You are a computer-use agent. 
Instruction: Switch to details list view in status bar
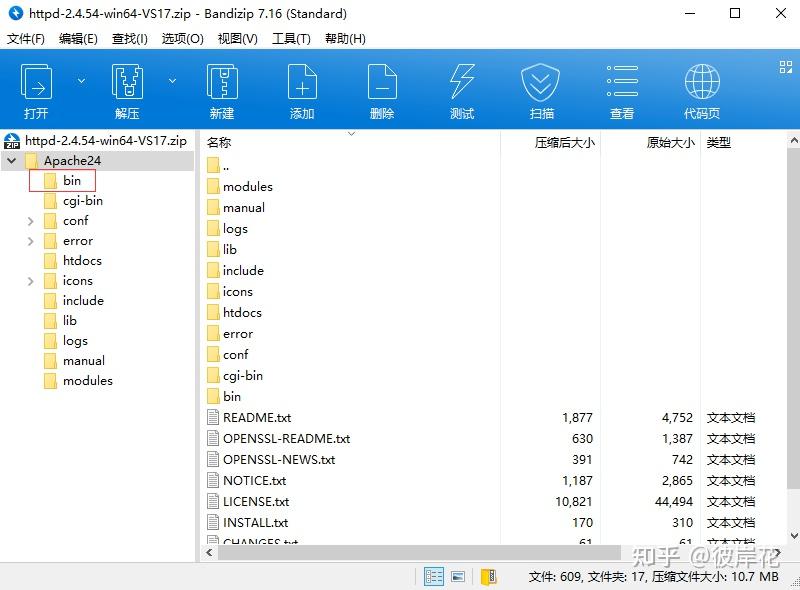click(x=434, y=577)
